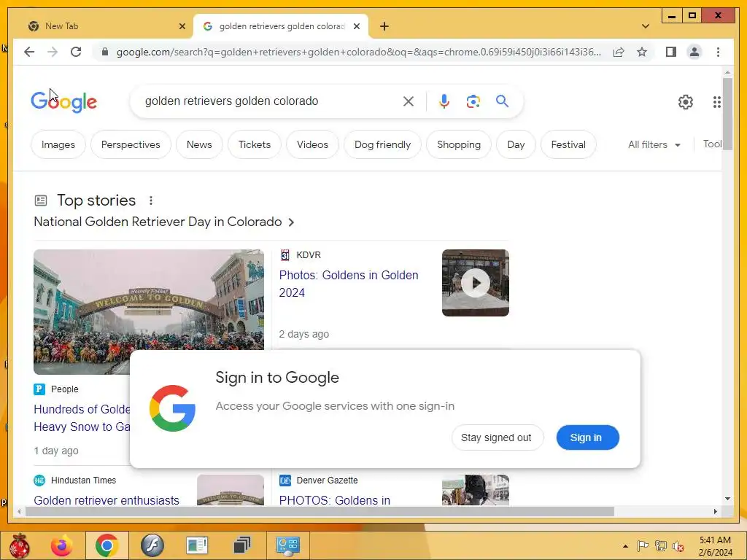This screenshot has width=747, height=560.
Task: Search by image with Google Lens
Action: (x=473, y=101)
